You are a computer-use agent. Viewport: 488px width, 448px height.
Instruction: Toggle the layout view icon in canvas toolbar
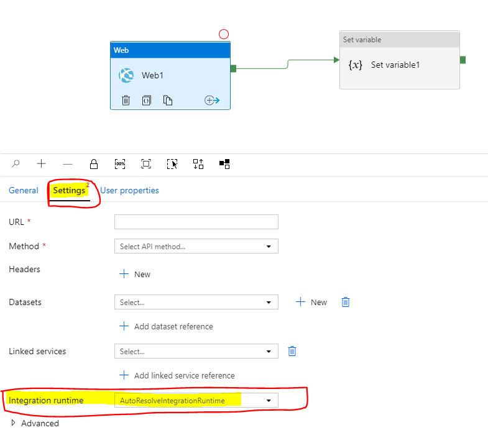(x=224, y=163)
